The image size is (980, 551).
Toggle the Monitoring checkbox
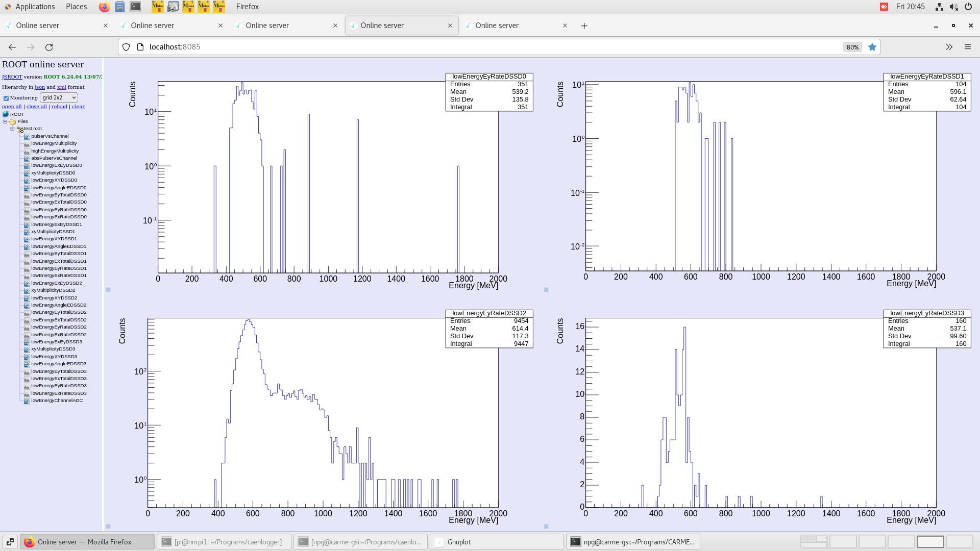click(6, 98)
